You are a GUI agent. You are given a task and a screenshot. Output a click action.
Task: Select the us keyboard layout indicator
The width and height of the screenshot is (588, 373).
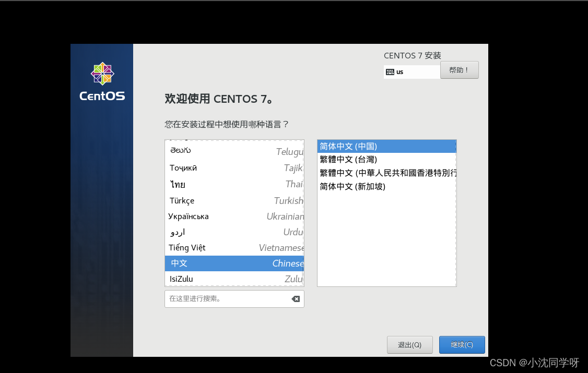point(411,72)
